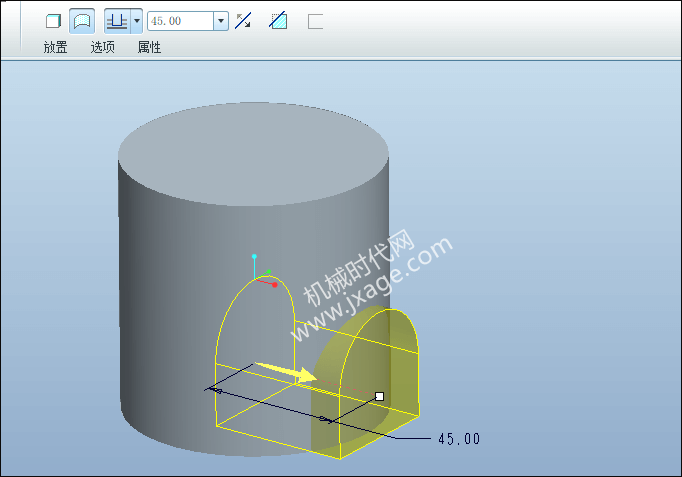Click the depth value field 45.00
The height and width of the screenshot is (477, 682).
coord(180,21)
